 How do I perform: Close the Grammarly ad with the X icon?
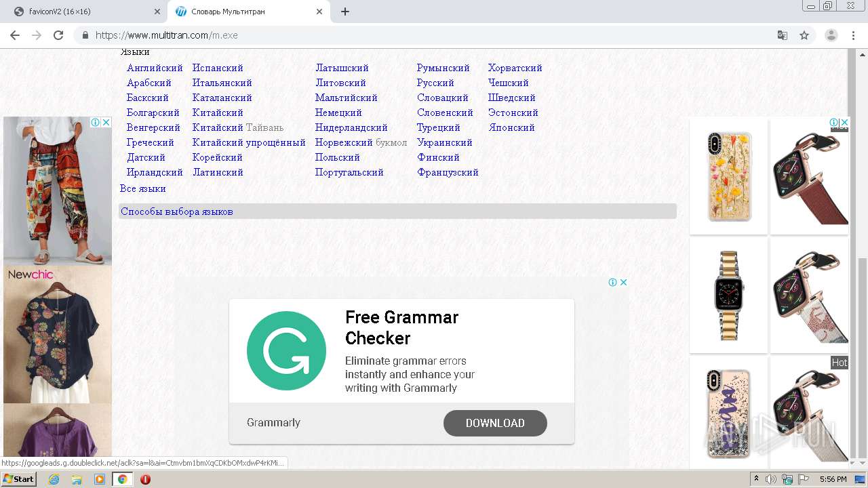click(624, 283)
